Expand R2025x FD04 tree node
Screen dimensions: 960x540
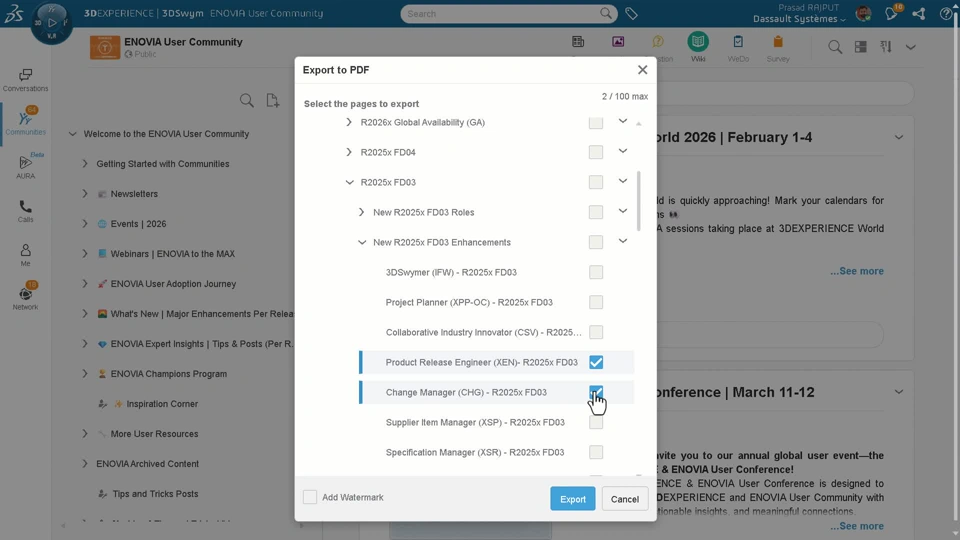click(x=349, y=152)
